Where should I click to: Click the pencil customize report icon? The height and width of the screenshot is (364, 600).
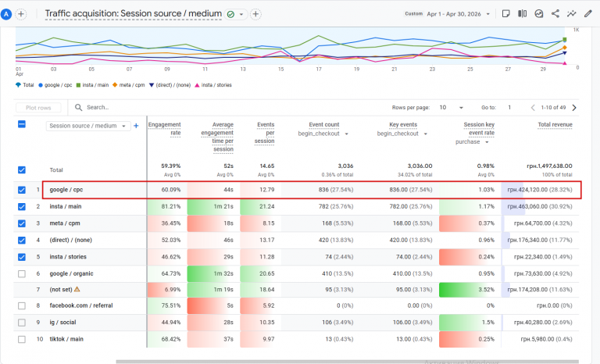[x=588, y=14]
